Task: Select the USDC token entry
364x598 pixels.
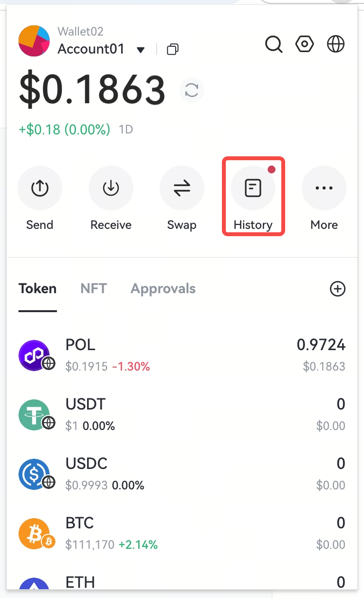Action: point(182,474)
